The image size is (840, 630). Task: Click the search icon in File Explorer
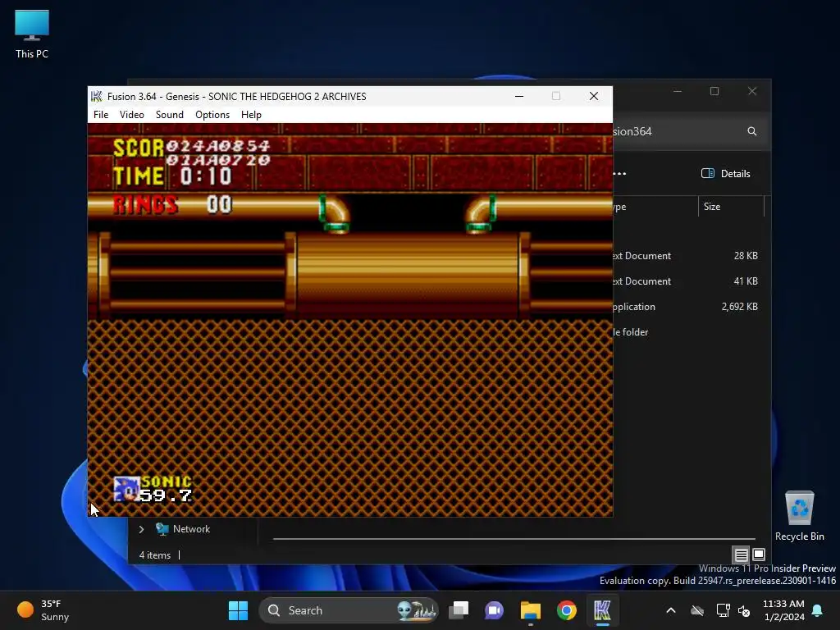(752, 131)
